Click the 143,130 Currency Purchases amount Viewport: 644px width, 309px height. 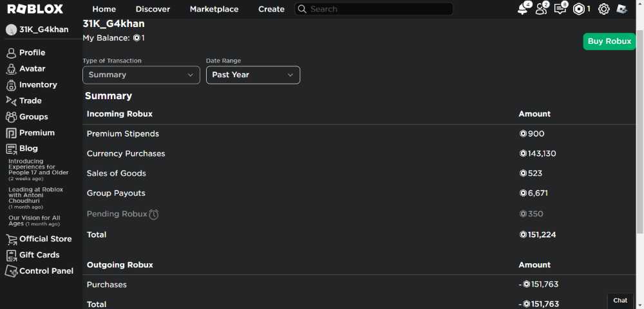[x=538, y=153]
